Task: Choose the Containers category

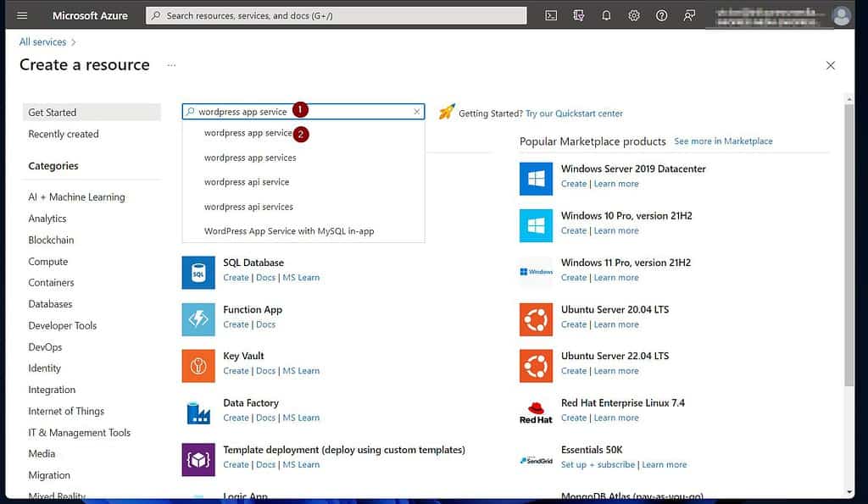Action: point(51,283)
